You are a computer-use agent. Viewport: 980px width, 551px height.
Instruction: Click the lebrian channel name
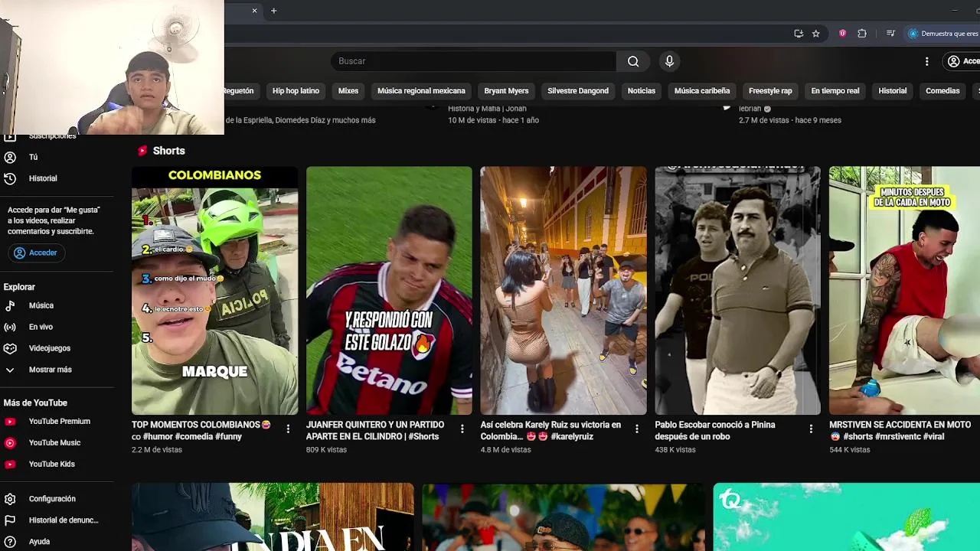tap(750, 109)
